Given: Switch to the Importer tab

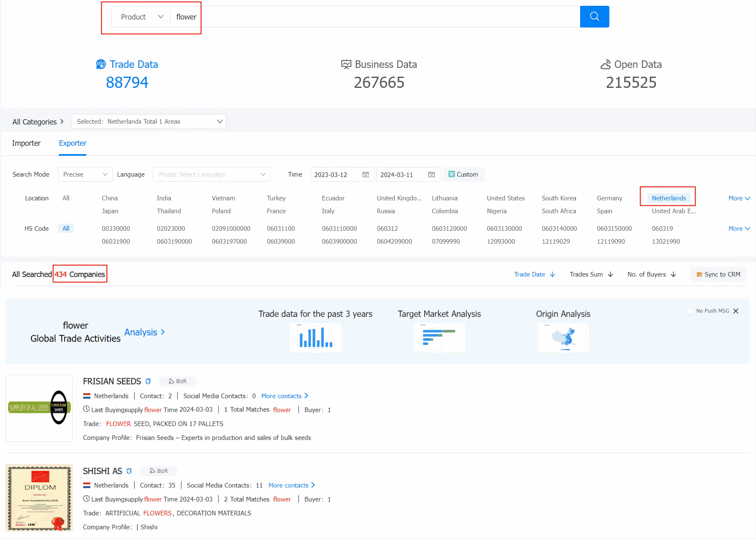Looking at the screenshot, I should click(x=26, y=143).
